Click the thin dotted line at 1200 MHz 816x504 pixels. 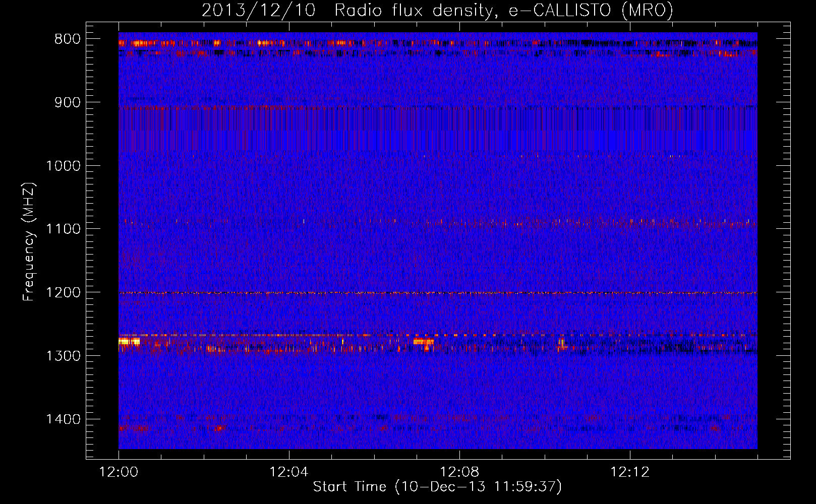(x=438, y=292)
